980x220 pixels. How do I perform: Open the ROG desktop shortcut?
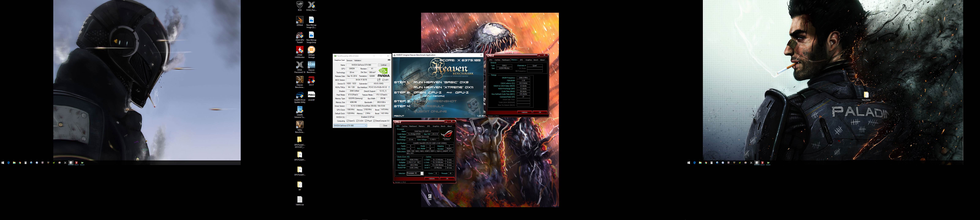click(x=300, y=6)
